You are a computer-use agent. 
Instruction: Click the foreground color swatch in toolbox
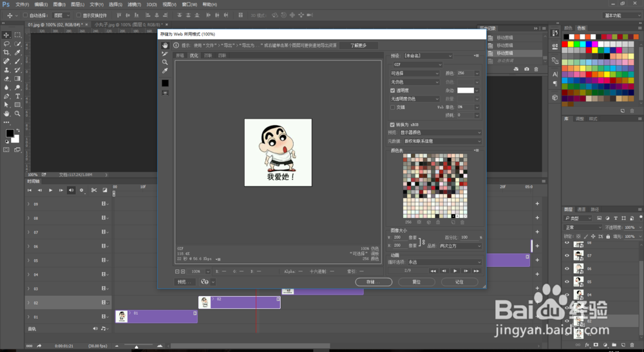[10, 133]
